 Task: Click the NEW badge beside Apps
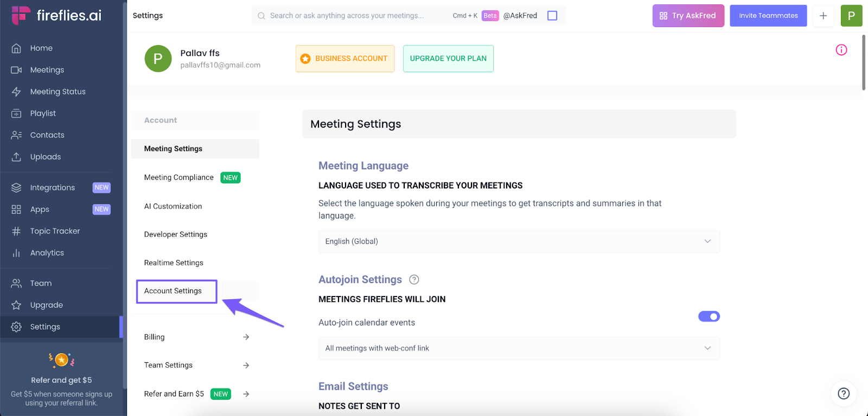pos(101,209)
